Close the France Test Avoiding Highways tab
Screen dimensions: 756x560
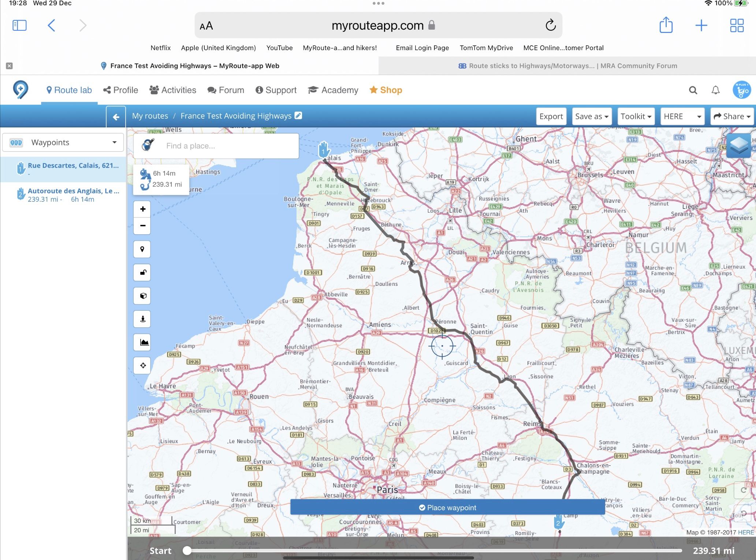[x=10, y=66]
